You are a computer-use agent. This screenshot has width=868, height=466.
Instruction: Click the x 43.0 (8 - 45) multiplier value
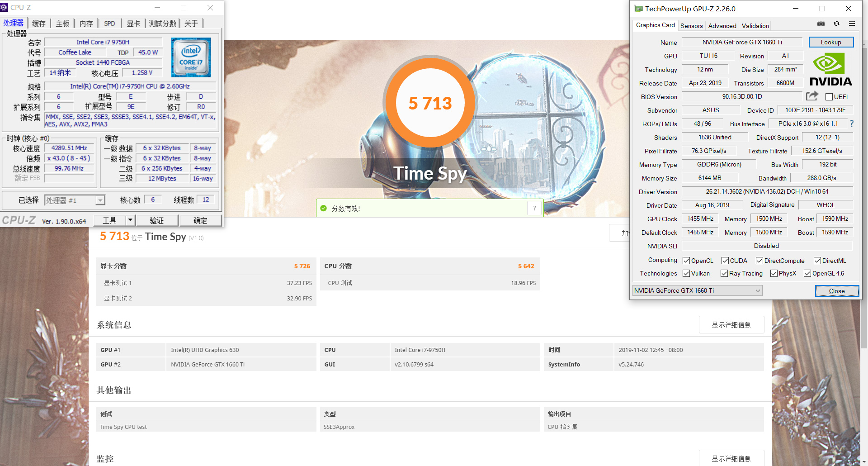69,158
